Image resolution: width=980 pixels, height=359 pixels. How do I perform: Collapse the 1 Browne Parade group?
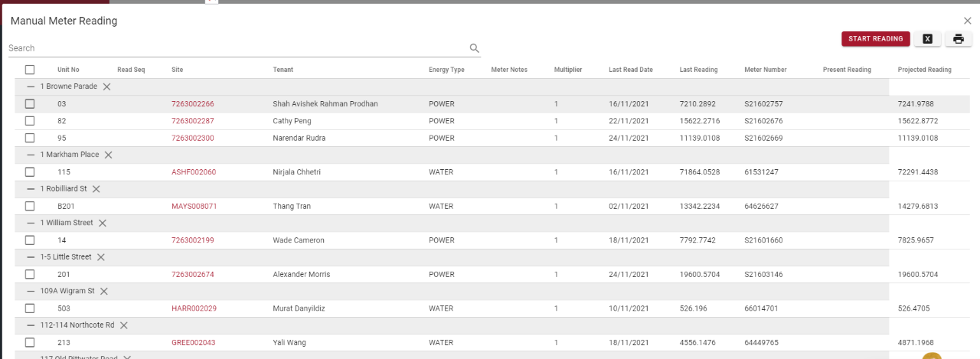pos(31,86)
